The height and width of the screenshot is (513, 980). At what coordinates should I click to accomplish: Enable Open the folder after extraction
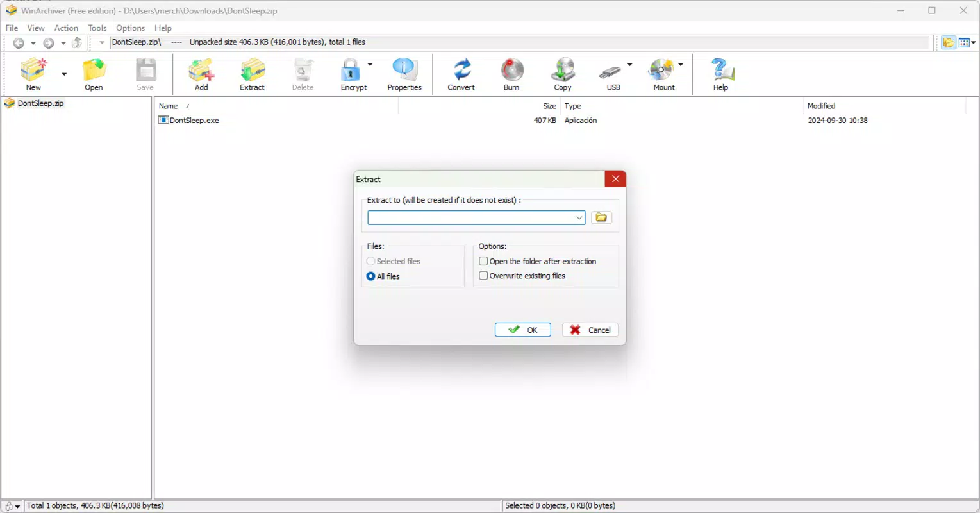tap(484, 261)
